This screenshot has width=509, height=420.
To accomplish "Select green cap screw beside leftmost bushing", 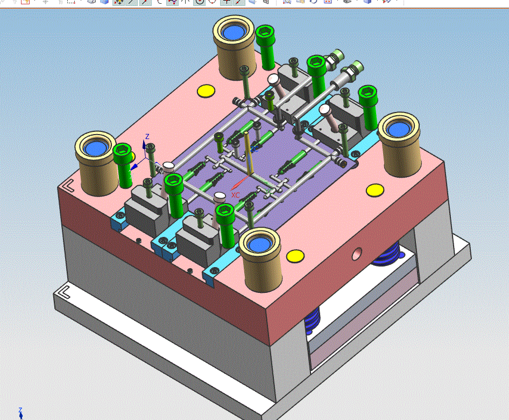I will pos(123,166).
